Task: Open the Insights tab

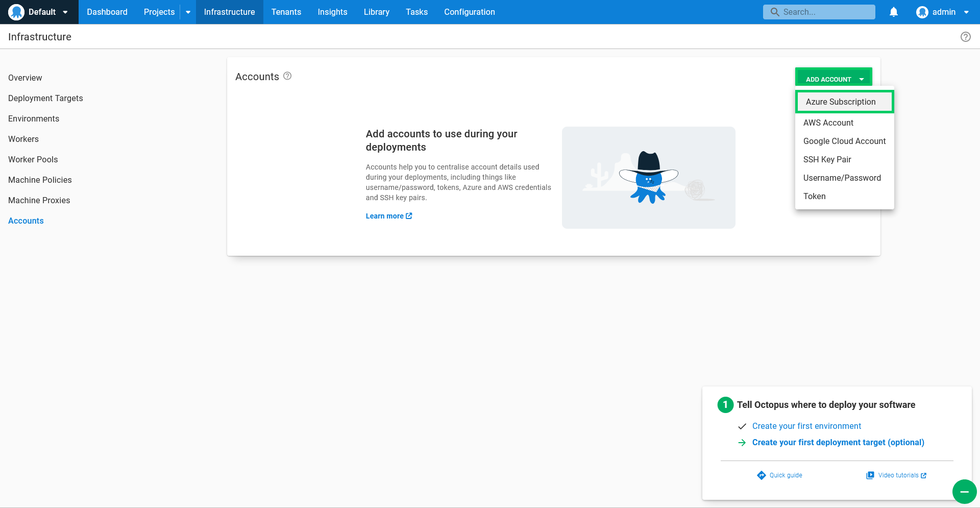Action: (332, 12)
